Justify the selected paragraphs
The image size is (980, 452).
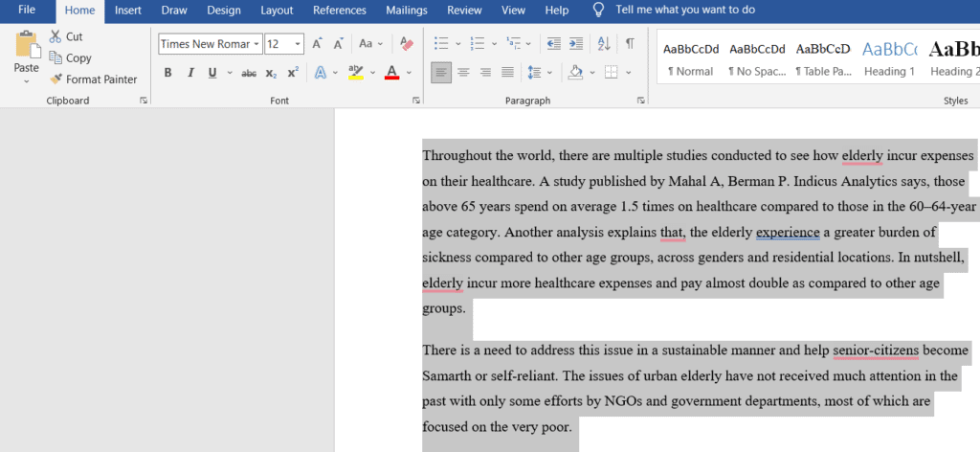pyautogui.click(x=507, y=73)
